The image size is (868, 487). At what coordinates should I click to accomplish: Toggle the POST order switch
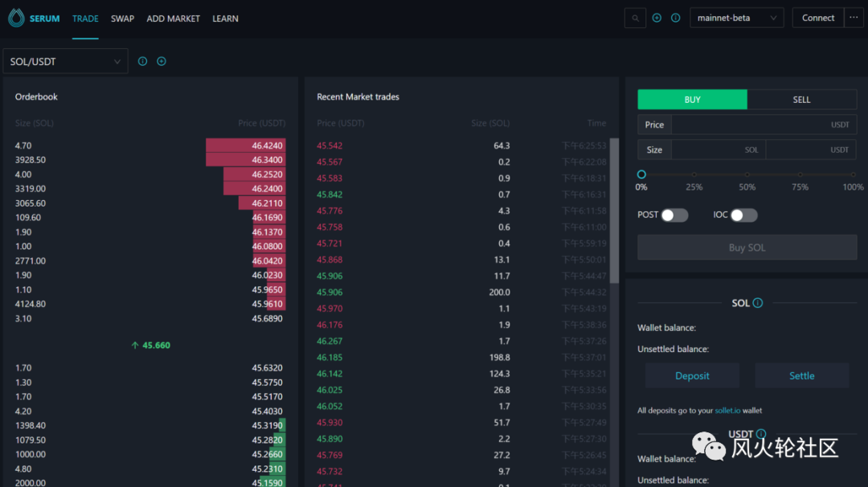pyautogui.click(x=674, y=215)
